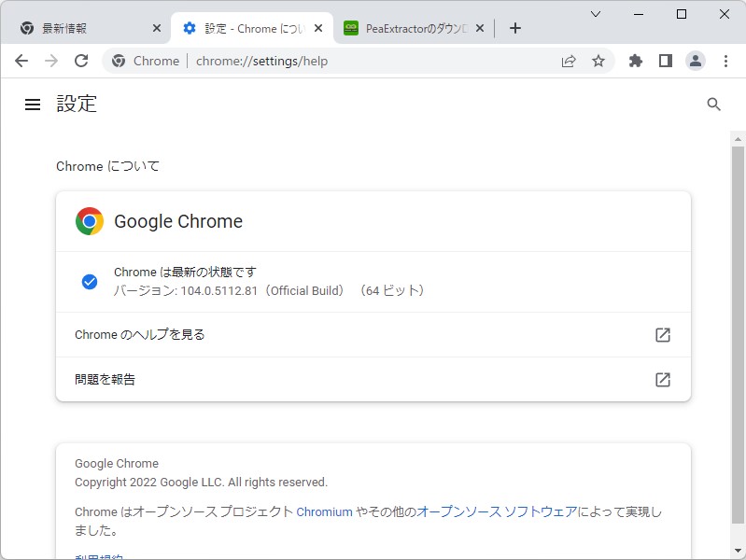Share this page via share icon
This screenshot has width=746, height=560.
pyautogui.click(x=569, y=61)
